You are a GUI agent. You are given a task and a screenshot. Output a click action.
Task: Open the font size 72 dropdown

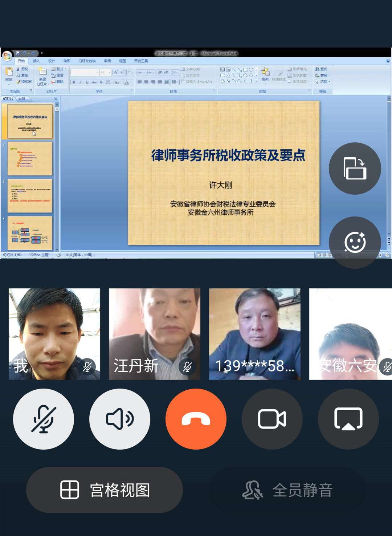tap(109, 72)
